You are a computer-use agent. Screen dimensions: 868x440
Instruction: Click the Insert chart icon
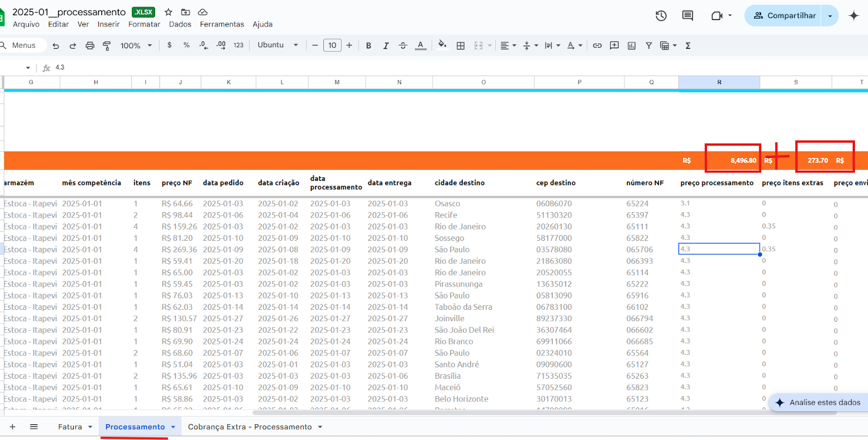[631, 46]
